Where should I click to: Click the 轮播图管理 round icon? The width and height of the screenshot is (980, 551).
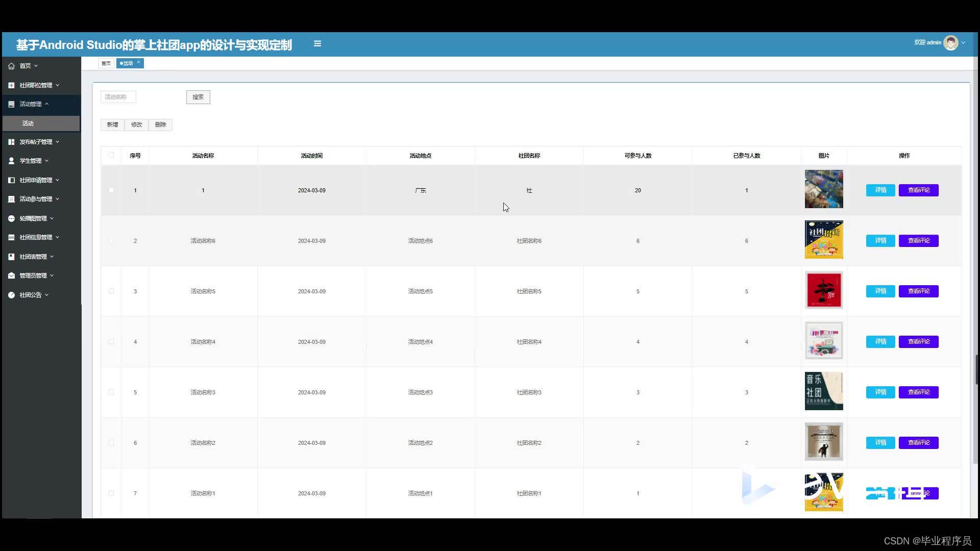(x=11, y=218)
